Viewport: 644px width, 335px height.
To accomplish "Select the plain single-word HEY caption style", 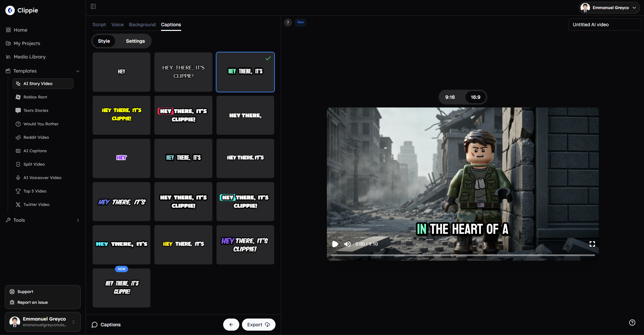I will coord(121,72).
